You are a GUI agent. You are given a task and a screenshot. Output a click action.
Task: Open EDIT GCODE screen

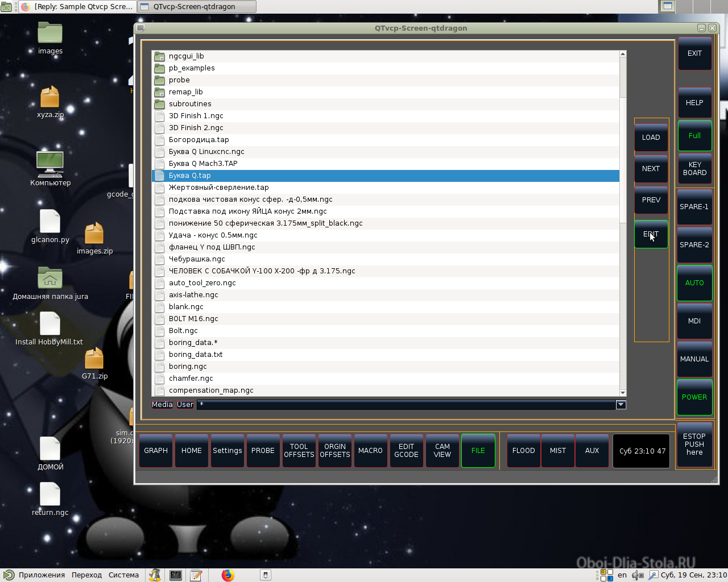coord(407,451)
